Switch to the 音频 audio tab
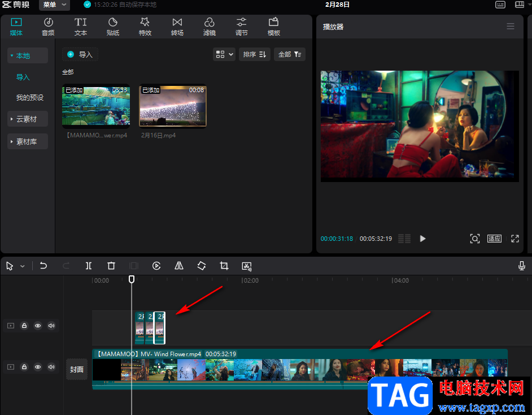The image size is (532, 415). 48,27
